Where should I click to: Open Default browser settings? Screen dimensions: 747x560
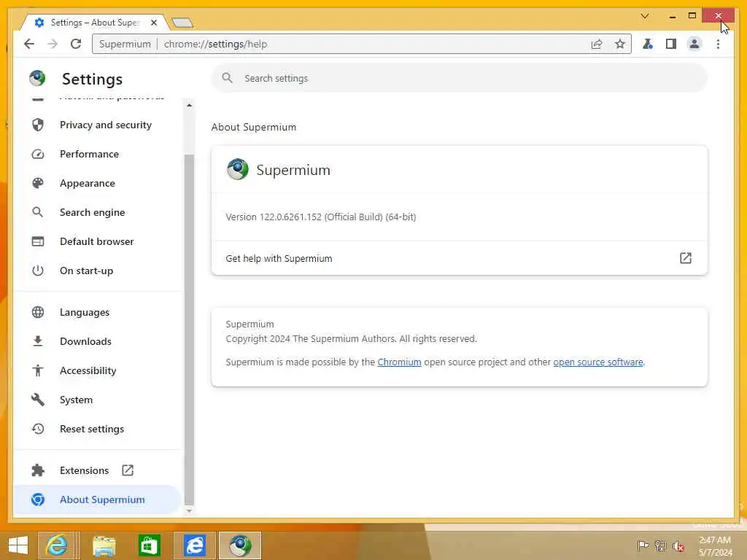click(x=97, y=241)
